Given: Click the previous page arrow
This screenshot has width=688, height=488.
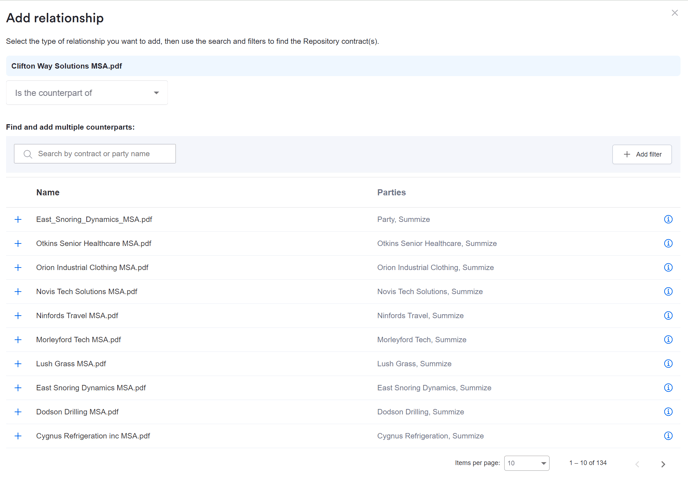Looking at the screenshot, I should point(637,464).
